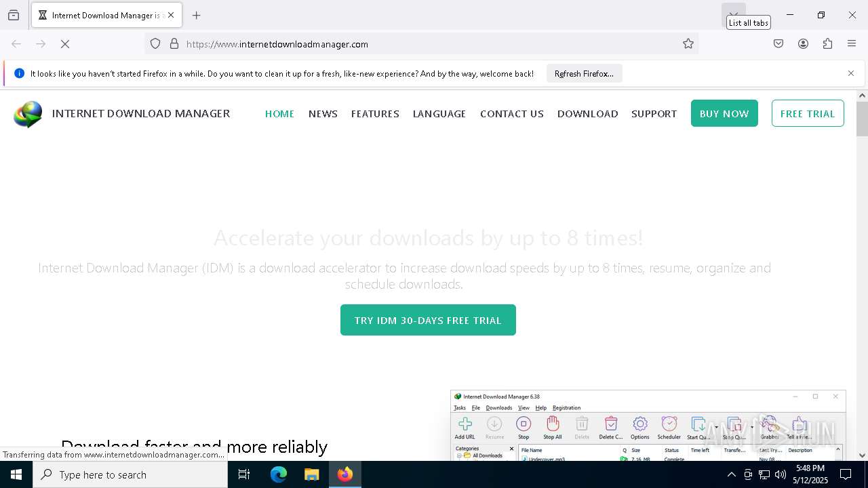Open the HOME navigation item
Image resolution: width=868 pixels, height=488 pixels.
tap(279, 114)
